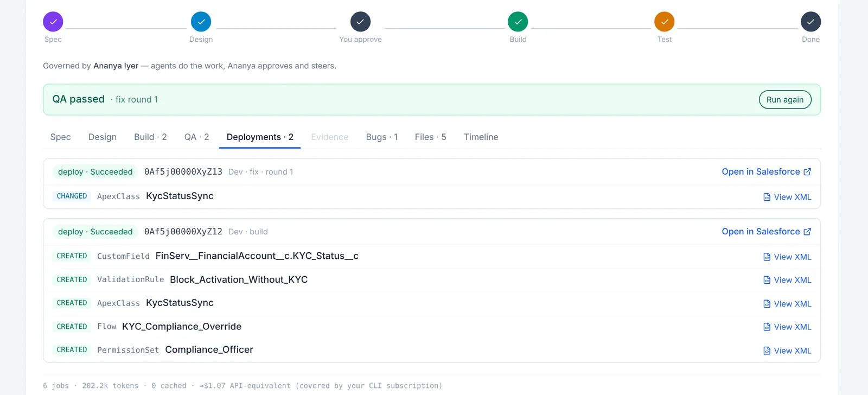
Task: Open deployment 0Af5j00000XyZ13 in Salesforce
Action: tap(767, 171)
